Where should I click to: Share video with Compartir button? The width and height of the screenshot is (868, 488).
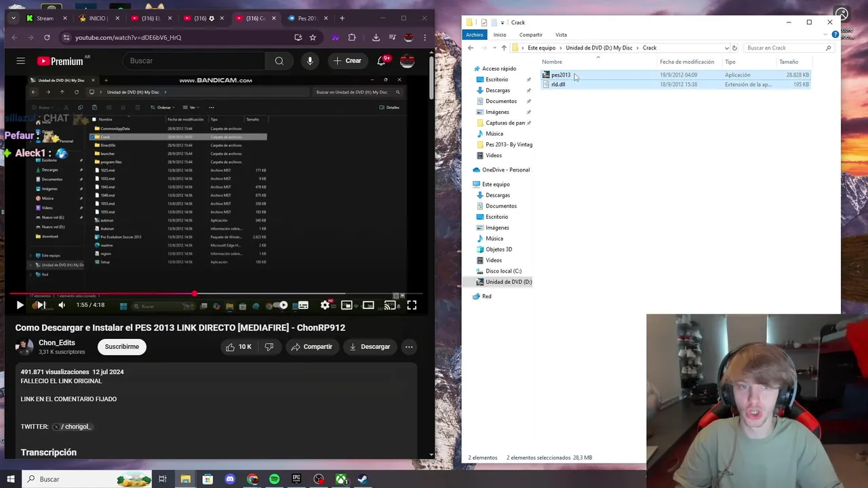(x=312, y=346)
